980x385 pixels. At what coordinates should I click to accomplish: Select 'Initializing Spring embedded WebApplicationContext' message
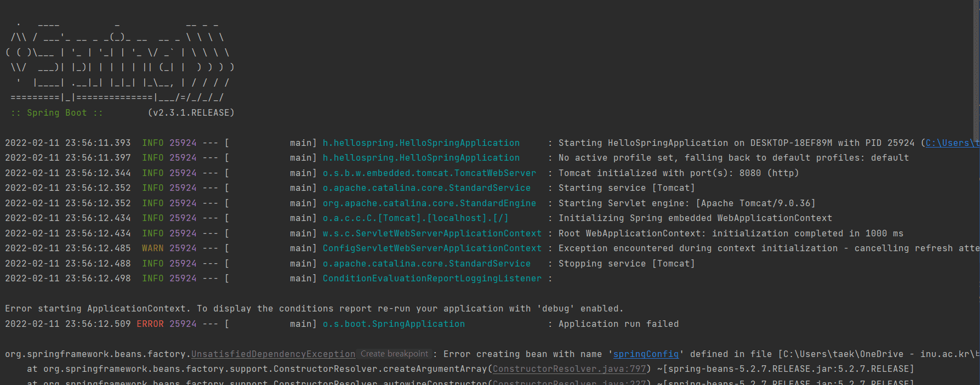pyautogui.click(x=695, y=218)
